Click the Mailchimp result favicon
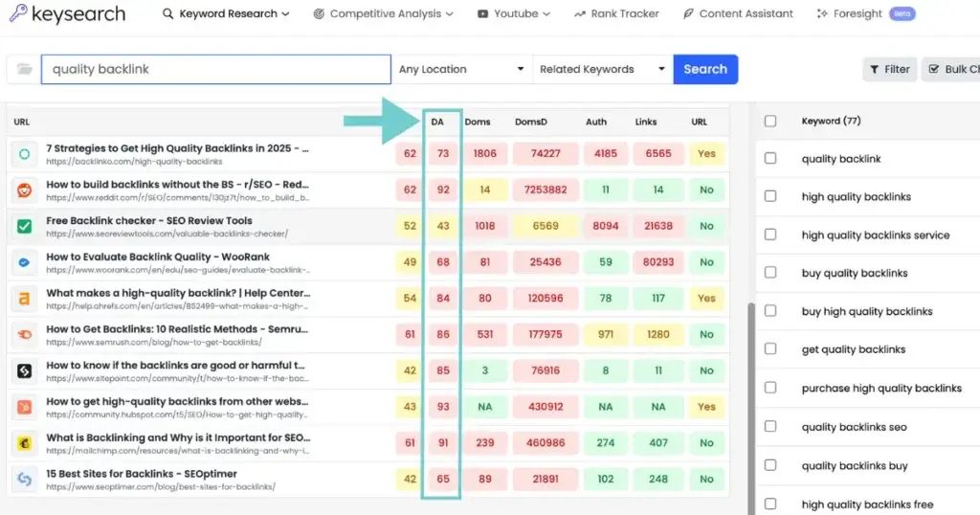Viewport: 980px width, 515px height. click(x=24, y=444)
